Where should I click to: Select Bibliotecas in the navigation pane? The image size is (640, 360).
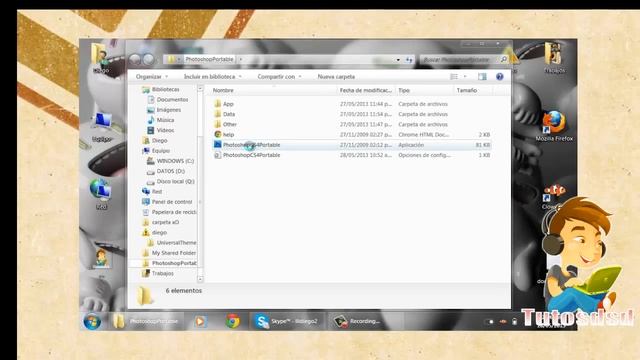[160, 89]
